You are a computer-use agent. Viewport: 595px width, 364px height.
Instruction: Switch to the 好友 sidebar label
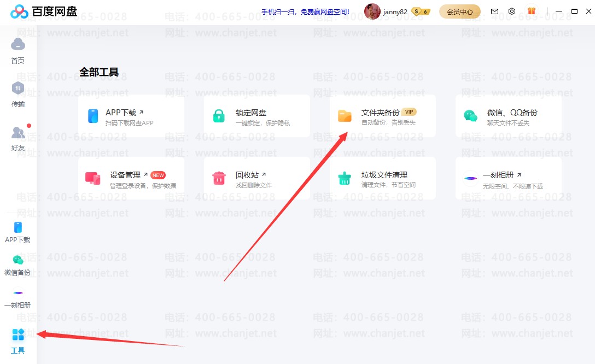[x=18, y=148]
